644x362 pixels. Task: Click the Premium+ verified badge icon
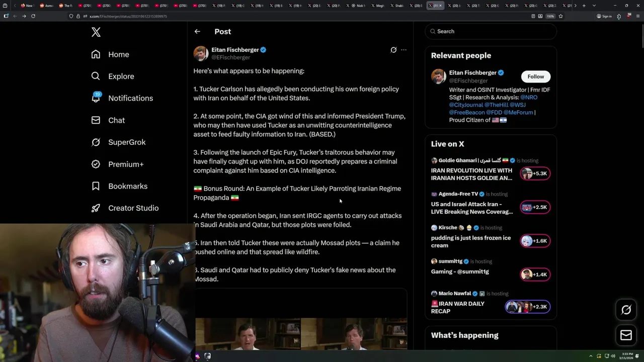click(x=96, y=164)
